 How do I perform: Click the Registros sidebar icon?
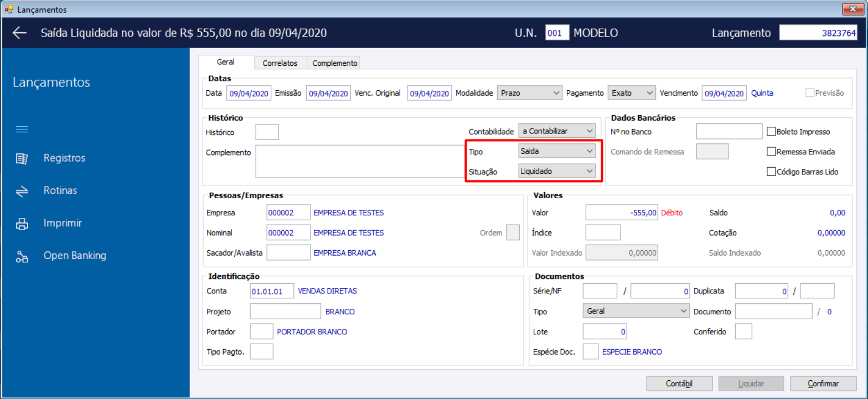[22, 158]
